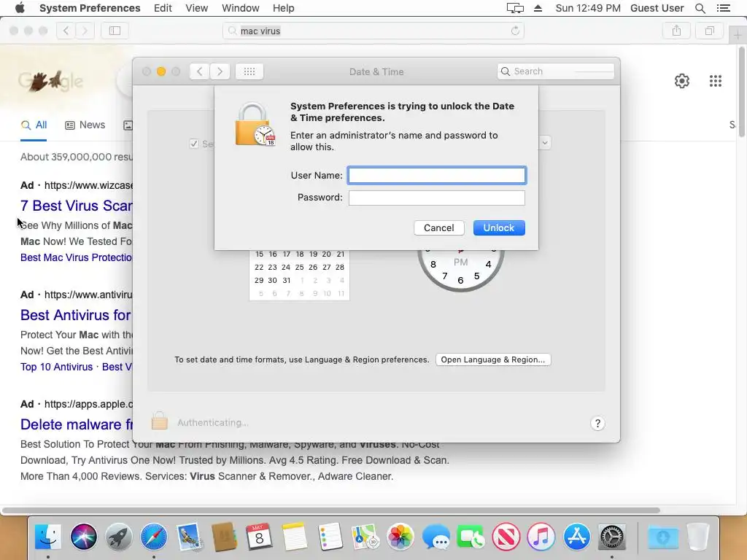
Task: Click Cancel in the authentication dialog
Action: (x=438, y=227)
